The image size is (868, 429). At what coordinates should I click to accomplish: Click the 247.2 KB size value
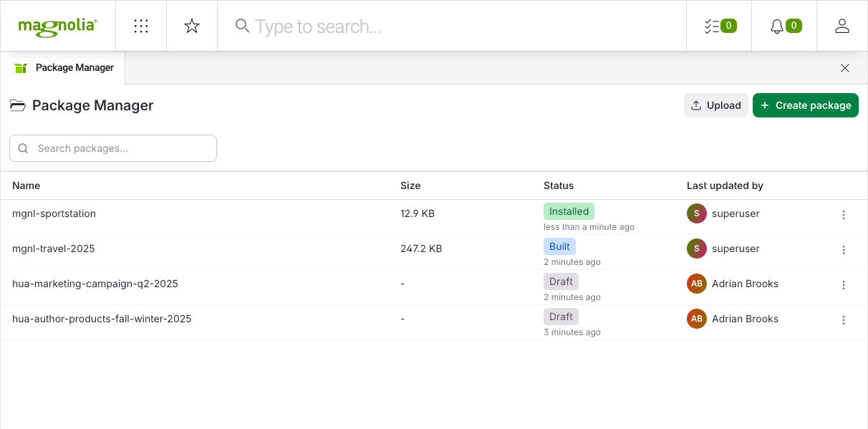(421, 249)
